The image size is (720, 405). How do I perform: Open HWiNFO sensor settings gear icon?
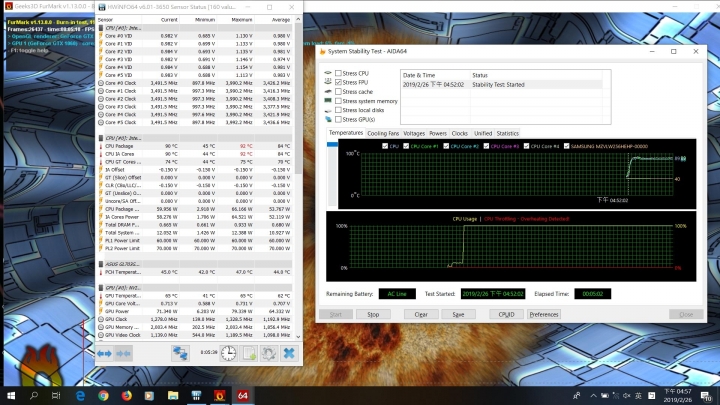269,353
